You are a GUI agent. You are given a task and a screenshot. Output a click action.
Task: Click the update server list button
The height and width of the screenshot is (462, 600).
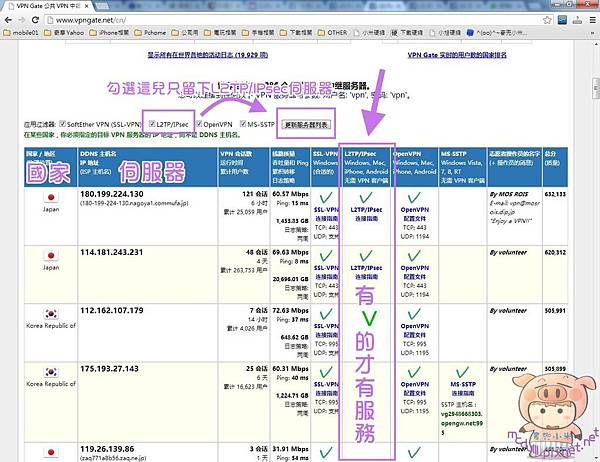pyautogui.click(x=306, y=125)
